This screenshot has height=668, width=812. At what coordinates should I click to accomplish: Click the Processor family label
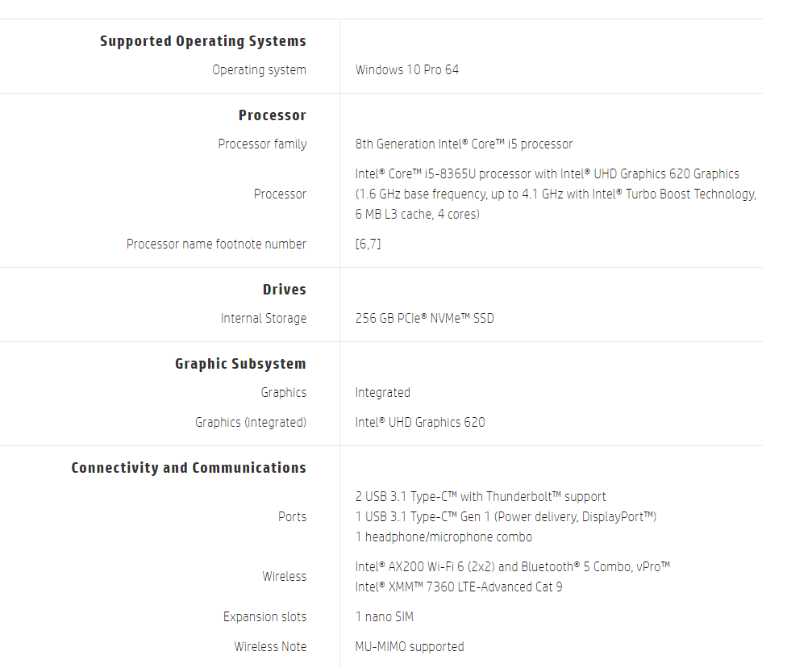click(262, 144)
